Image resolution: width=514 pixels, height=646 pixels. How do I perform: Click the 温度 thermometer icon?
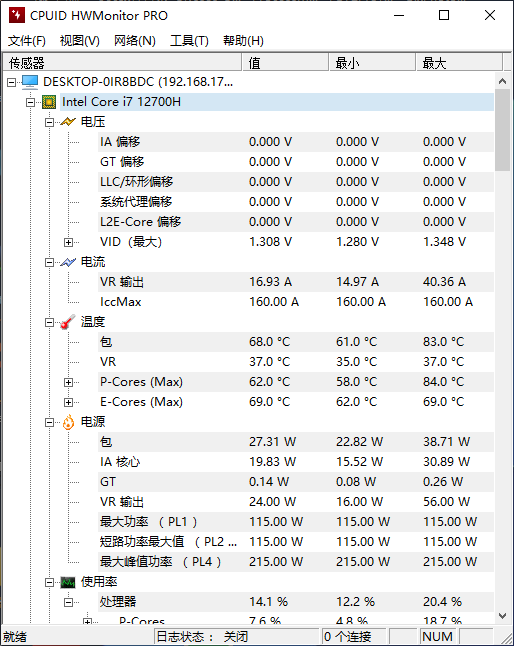click(x=68, y=322)
